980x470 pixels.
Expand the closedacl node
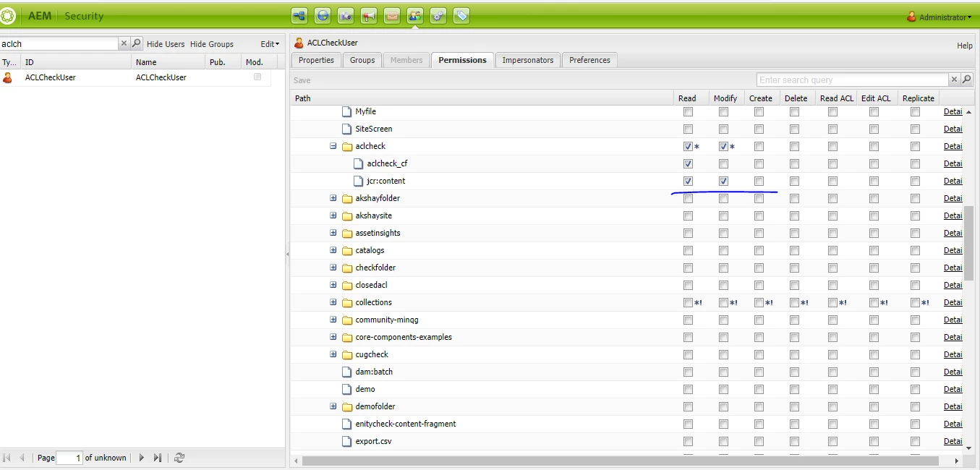[333, 285]
